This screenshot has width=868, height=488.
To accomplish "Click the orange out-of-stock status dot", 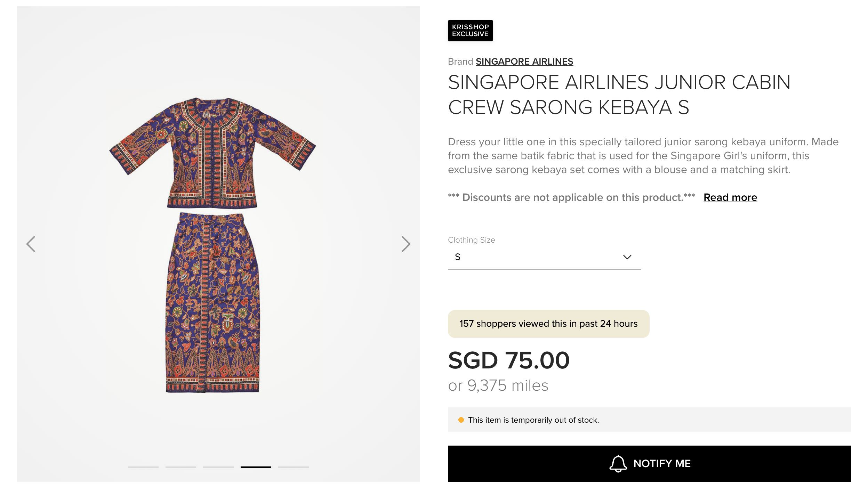I will point(461,420).
